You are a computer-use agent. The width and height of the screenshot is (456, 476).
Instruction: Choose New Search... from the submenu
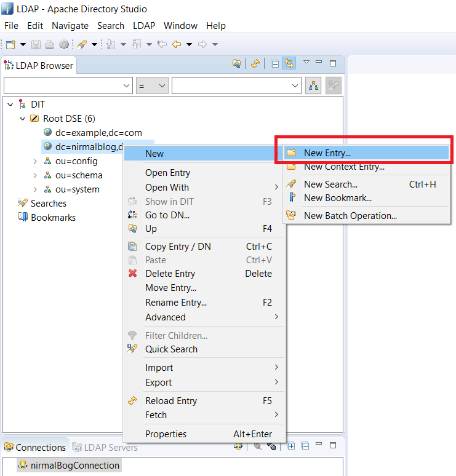point(366,184)
